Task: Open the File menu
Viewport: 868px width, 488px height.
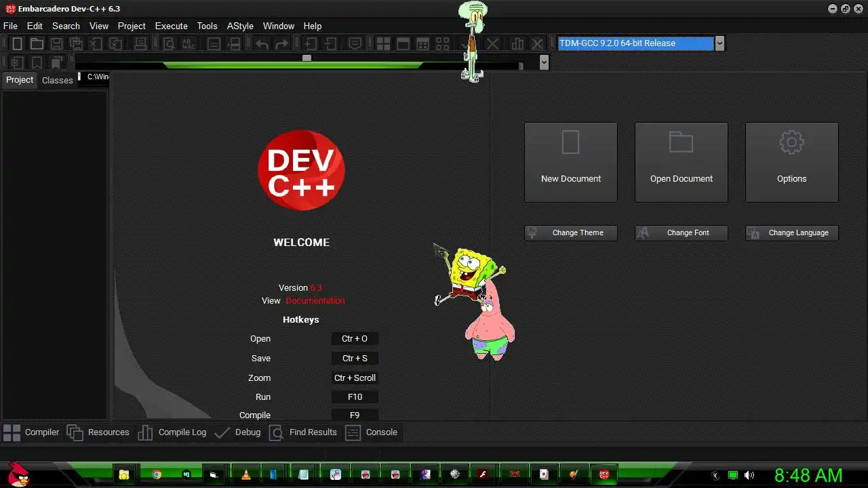Action: point(10,26)
